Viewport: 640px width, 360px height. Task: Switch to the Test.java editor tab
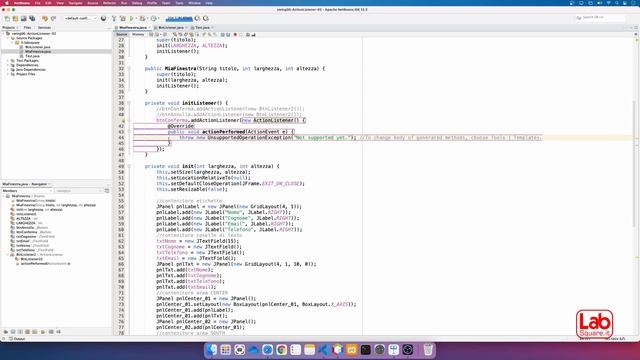[202, 27]
